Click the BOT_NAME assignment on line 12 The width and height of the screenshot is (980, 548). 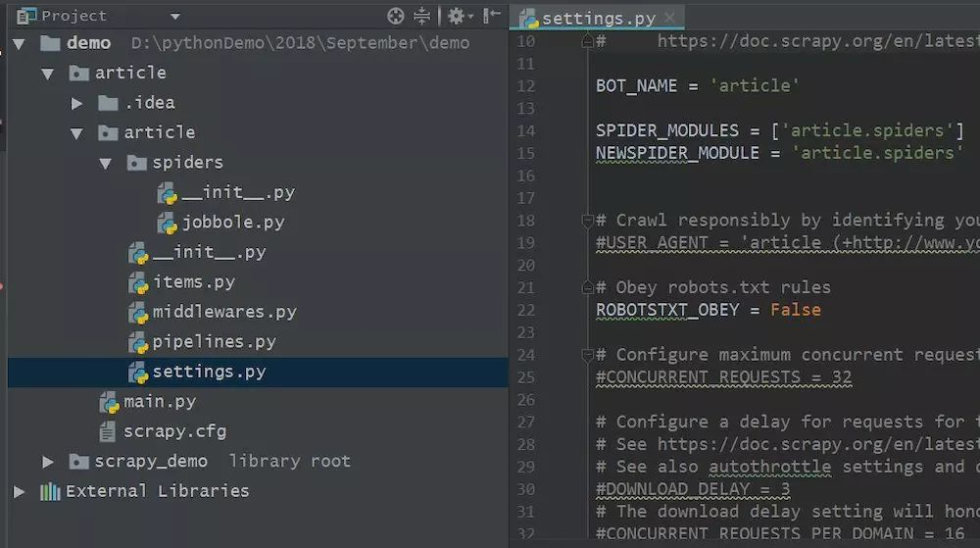pyautogui.click(x=698, y=85)
